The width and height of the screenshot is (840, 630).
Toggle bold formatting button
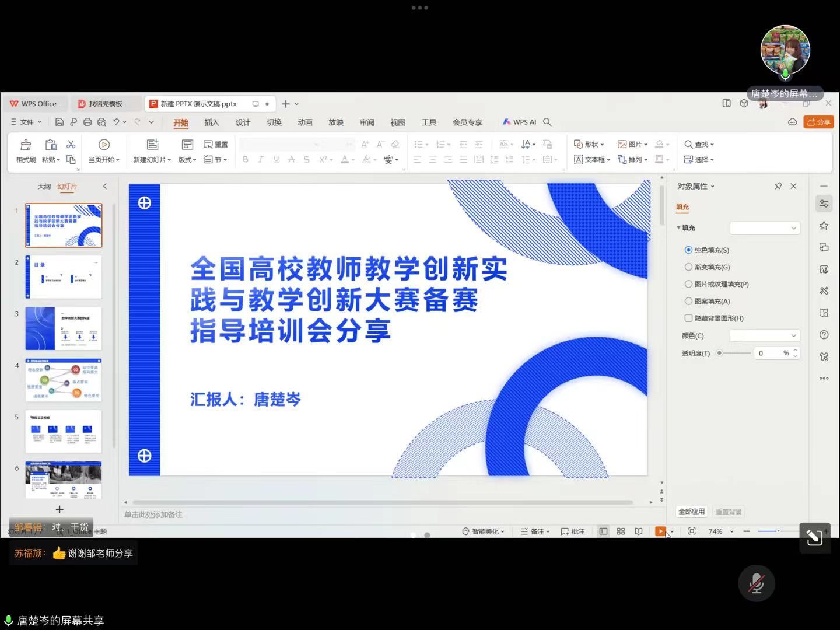tap(246, 159)
